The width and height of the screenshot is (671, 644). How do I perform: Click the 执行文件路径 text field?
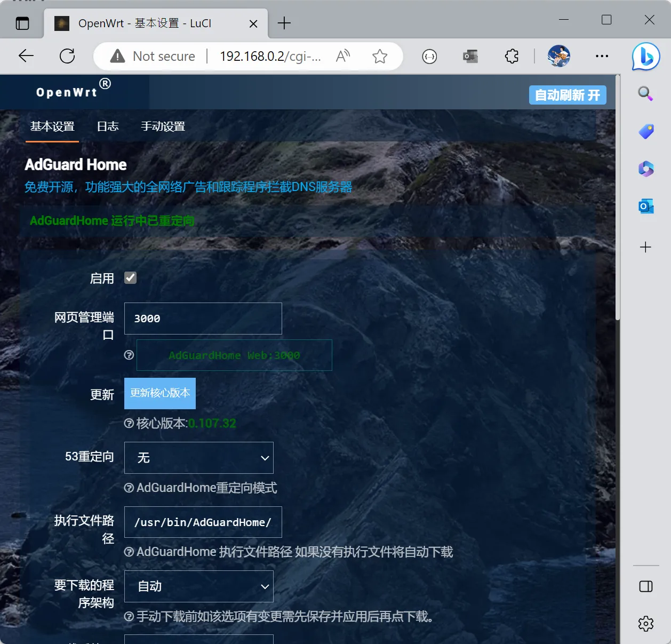click(203, 522)
